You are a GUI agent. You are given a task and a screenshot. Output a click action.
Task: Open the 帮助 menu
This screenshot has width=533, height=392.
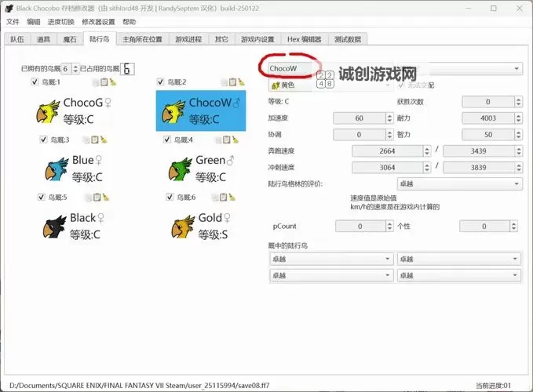[130, 22]
